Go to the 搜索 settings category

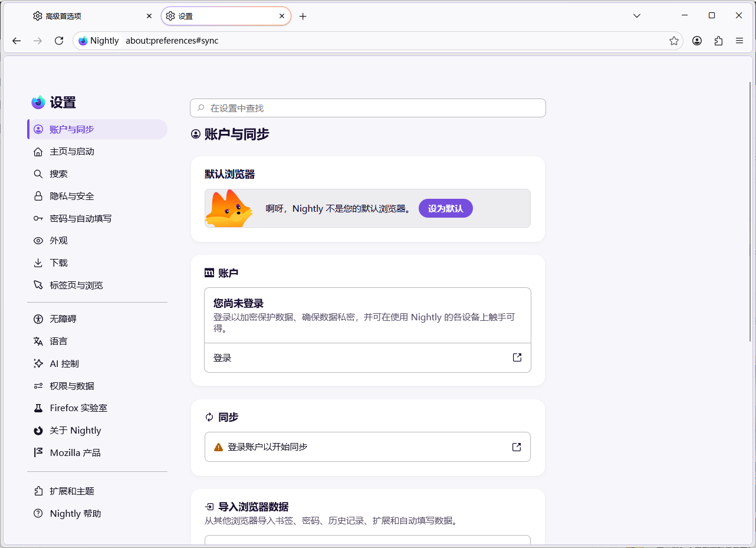pos(97,174)
